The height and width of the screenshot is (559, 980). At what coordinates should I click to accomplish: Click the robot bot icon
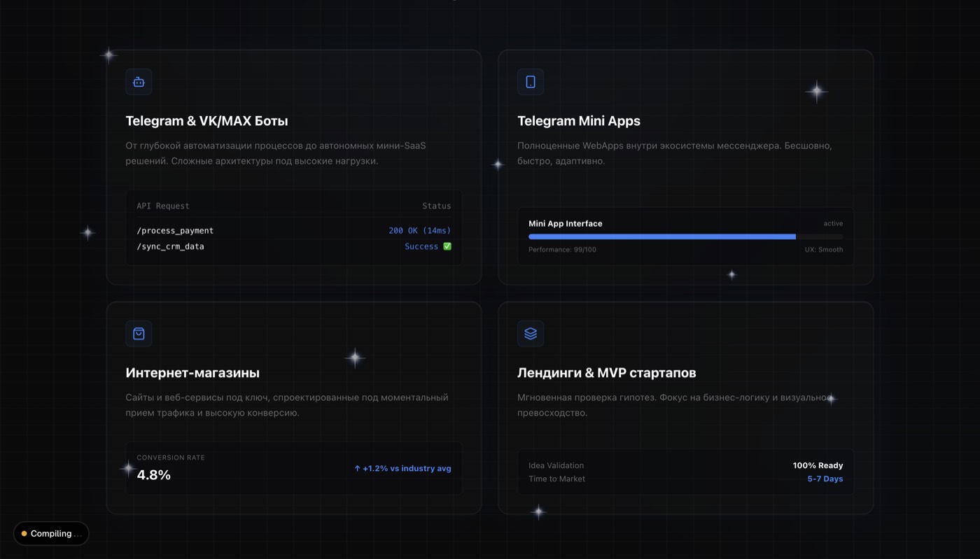pyautogui.click(x=139, y=82)
